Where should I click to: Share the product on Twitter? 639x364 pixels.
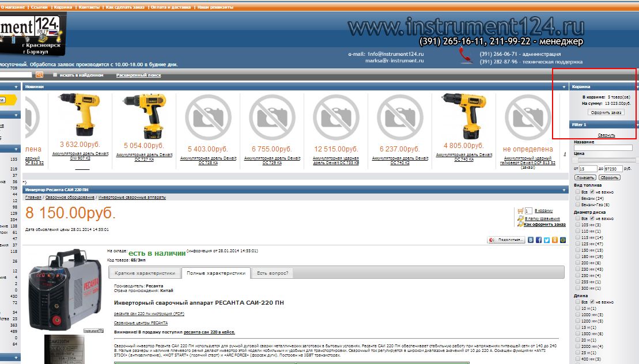(x=546, y=240)
